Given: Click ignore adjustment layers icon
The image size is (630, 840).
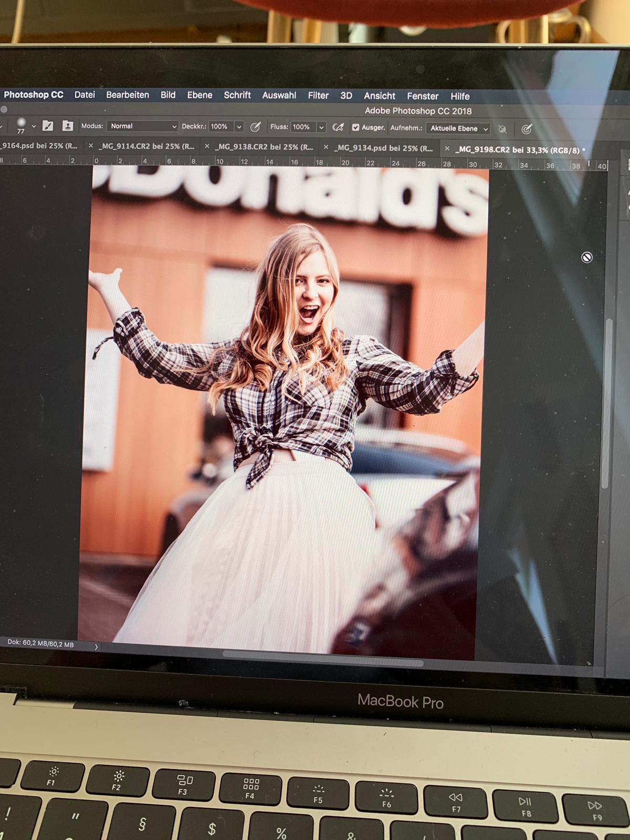Looking at the screenshot, I should [x=502, y=129].
